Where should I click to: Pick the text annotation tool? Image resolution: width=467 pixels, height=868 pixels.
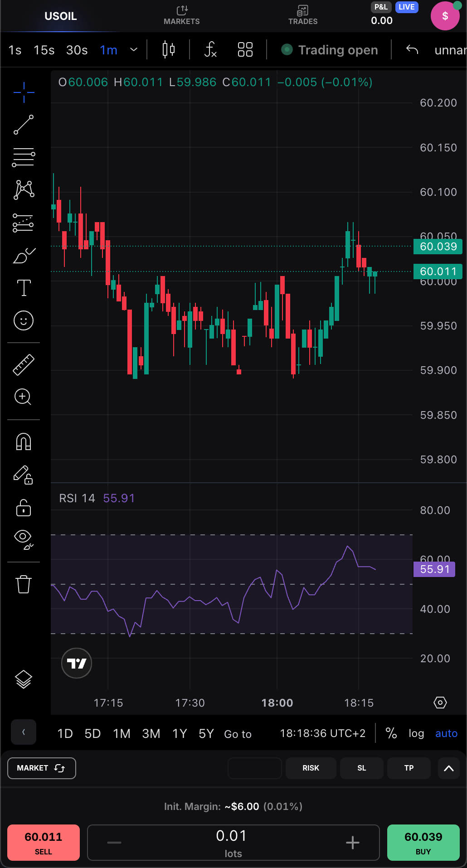tap(24, 288)
